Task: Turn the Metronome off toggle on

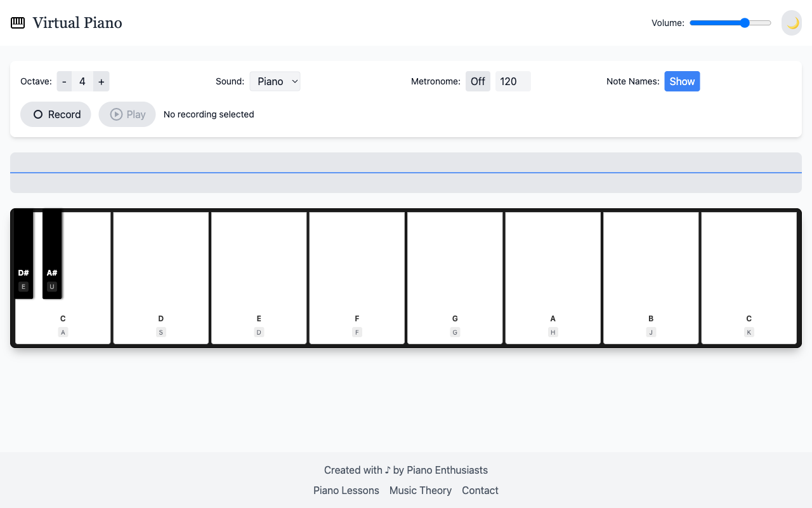Action: tap(478, 81)
